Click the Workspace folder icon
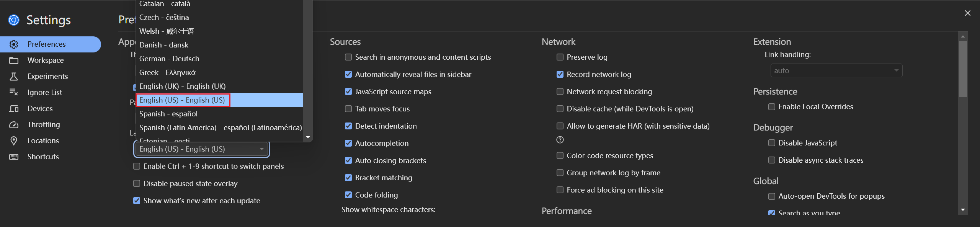 pyautogui.click(x=14, y=60)
